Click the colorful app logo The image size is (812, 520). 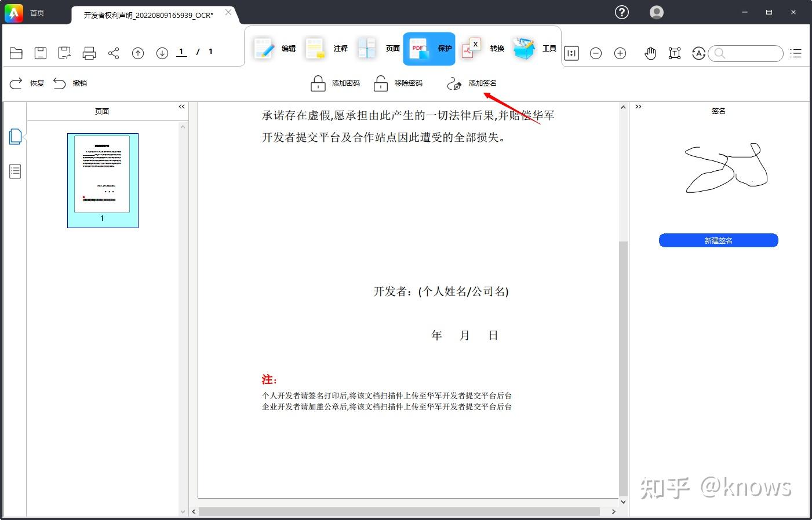(13, 13)
